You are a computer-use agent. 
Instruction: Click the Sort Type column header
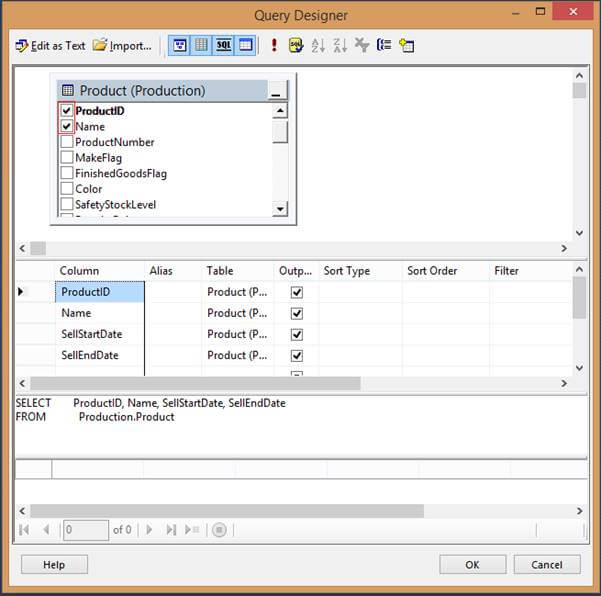[361, 271]
